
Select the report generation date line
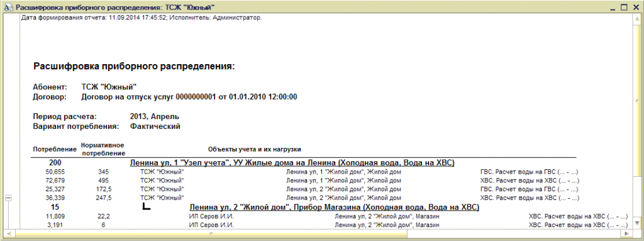[142, 18]
